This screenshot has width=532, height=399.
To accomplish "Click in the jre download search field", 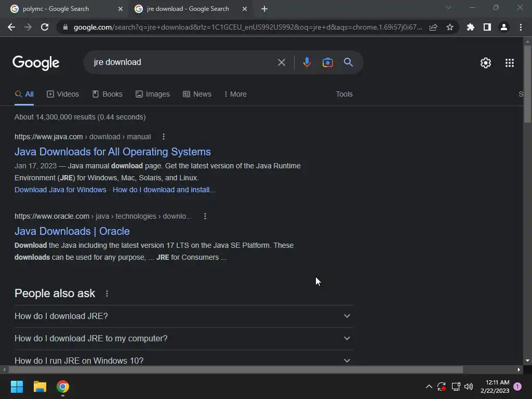I will (x=183, y=62).
